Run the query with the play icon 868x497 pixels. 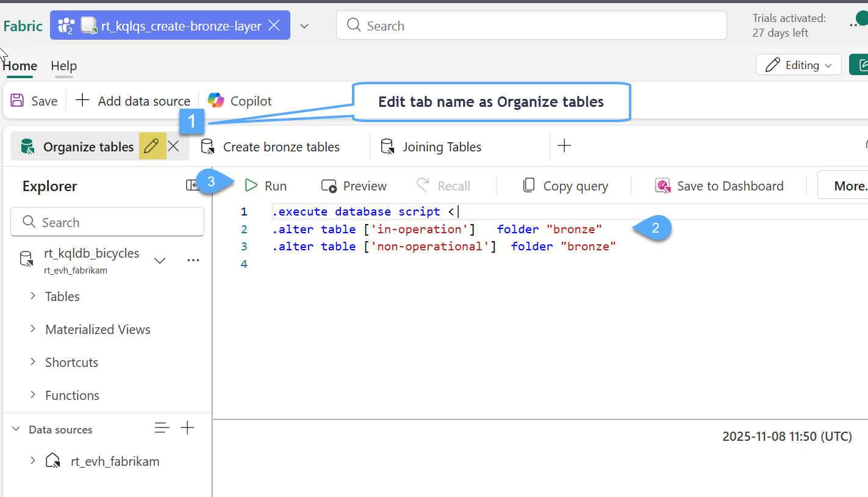click(251, 186)
